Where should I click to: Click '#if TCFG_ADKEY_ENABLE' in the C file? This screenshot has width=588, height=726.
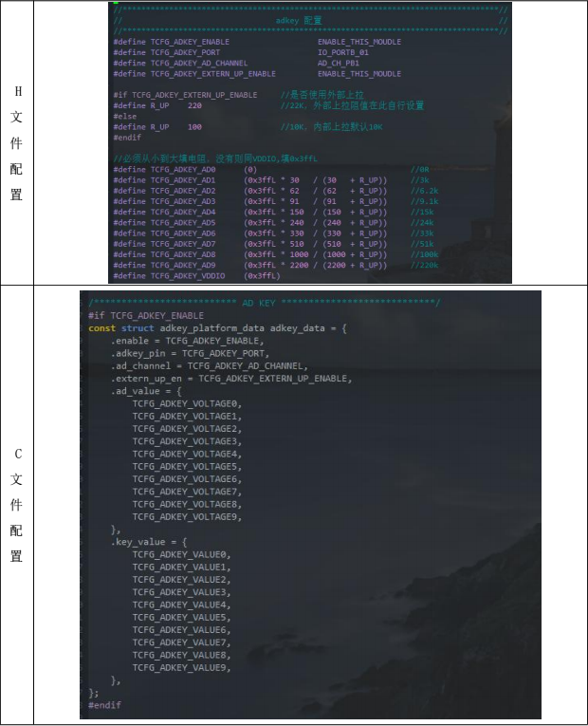(x=146, y=316)
